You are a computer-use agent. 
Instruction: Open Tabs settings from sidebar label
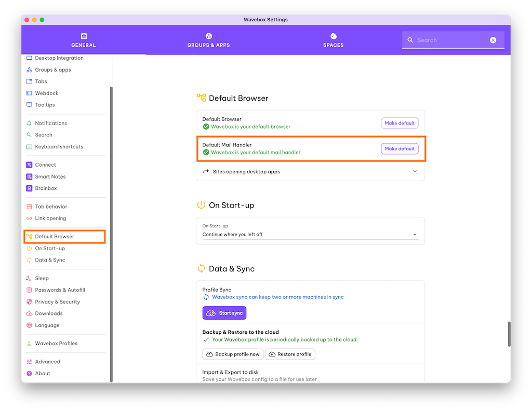pyautogui.click(x=41, y=81)
